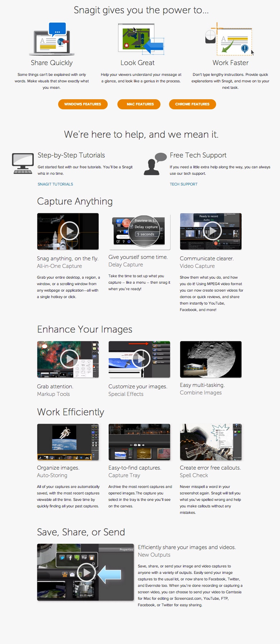
Task: Click 'Communicate clearer.' text
Action: [207, 259]
